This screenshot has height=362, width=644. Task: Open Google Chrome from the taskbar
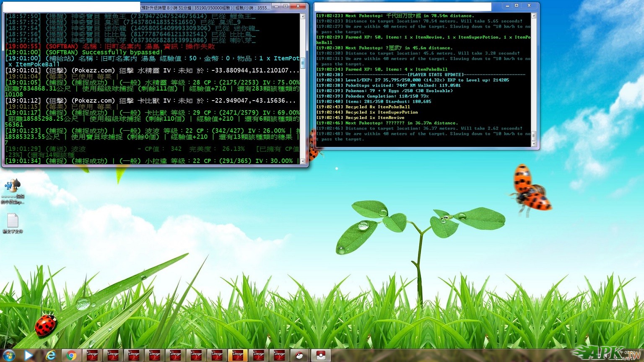[x=72, y=355]
